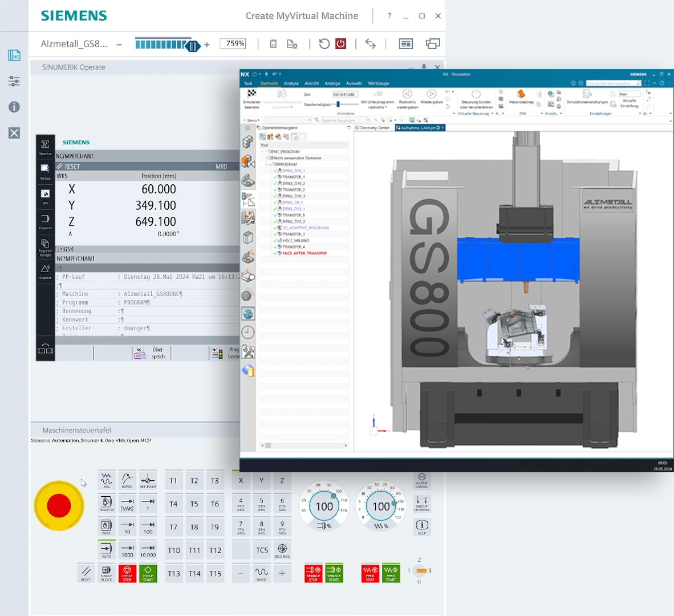This screenshot has height=616, width=674.
Task: Click the X axis key
Action: (241, 481)
